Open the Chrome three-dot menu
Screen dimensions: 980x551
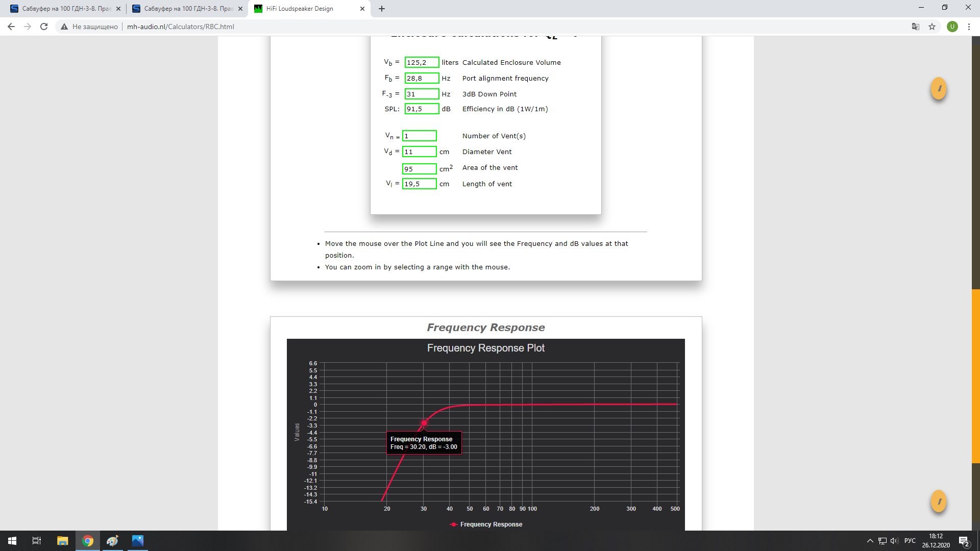click(x=969, y=27)
